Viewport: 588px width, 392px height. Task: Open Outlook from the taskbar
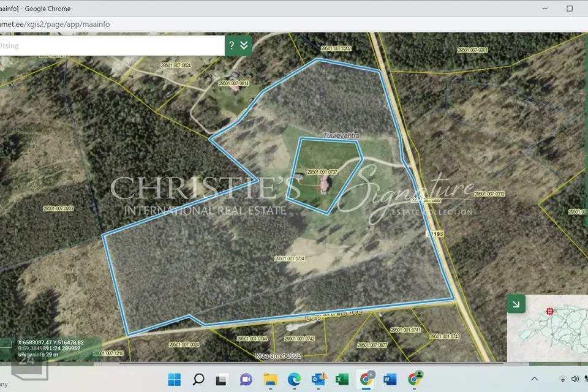(x=318, y=379)
